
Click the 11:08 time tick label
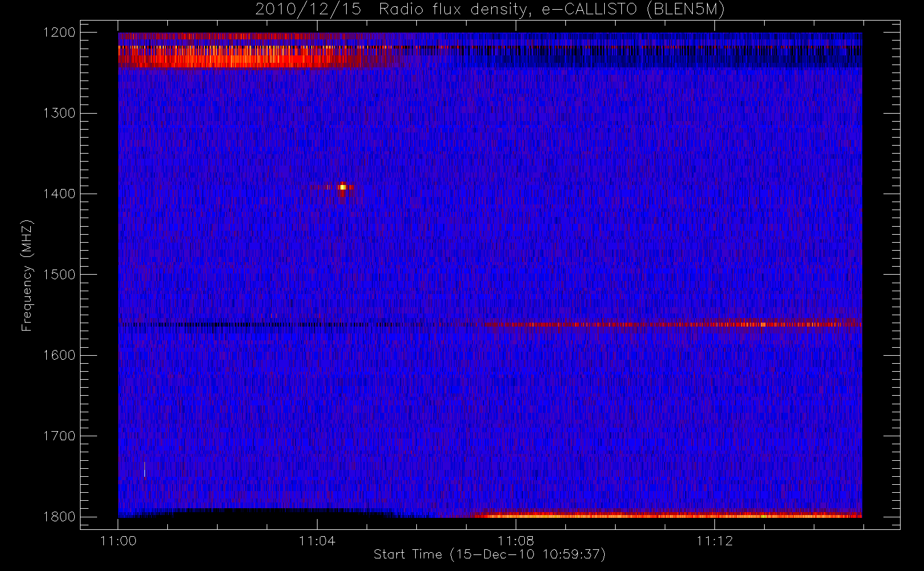tap(516, 541)
